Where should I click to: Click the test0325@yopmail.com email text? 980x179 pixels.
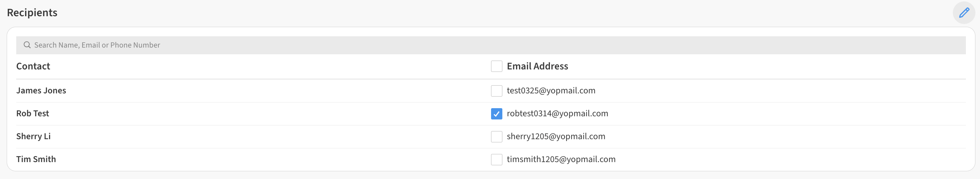(x=551, y=91)
